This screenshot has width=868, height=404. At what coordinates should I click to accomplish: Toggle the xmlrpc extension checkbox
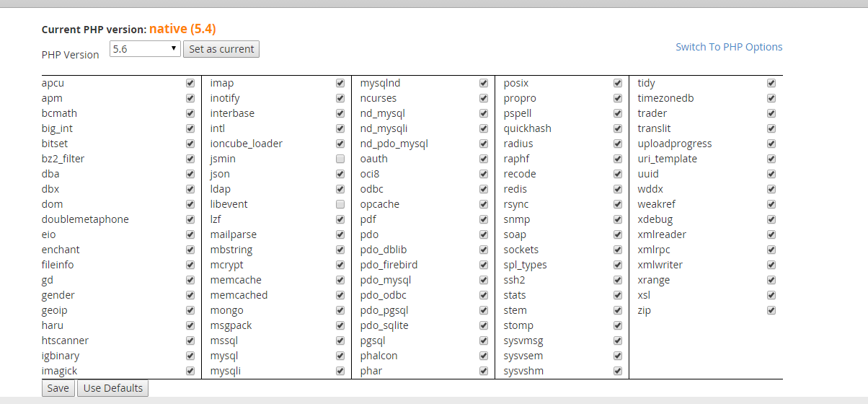click(x=771, y=250)
